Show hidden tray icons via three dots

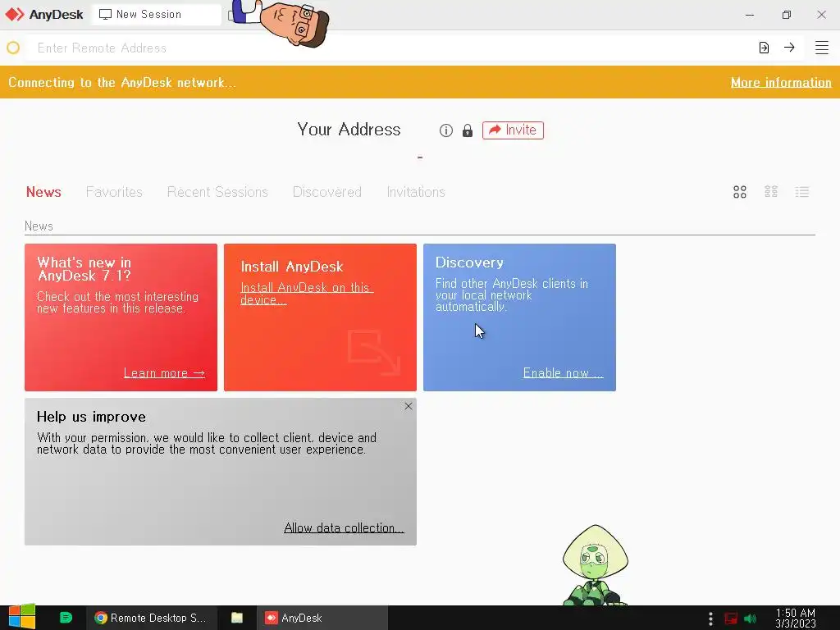[710, 619]
